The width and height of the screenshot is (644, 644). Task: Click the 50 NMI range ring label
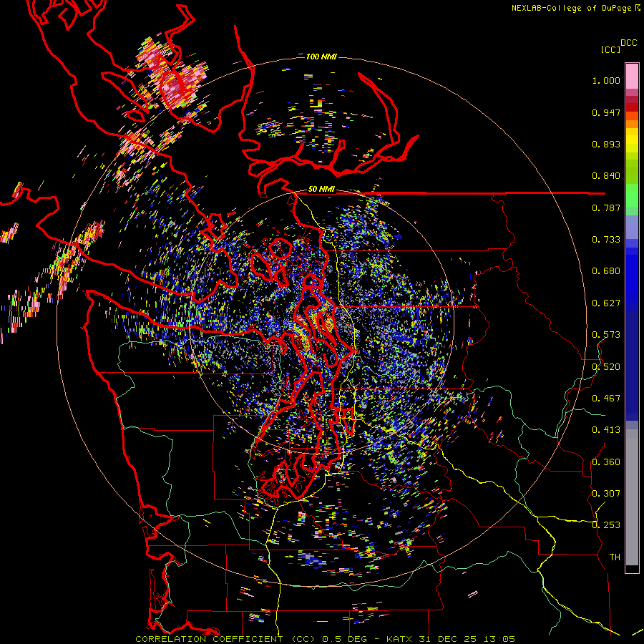(x=321, y=190)
